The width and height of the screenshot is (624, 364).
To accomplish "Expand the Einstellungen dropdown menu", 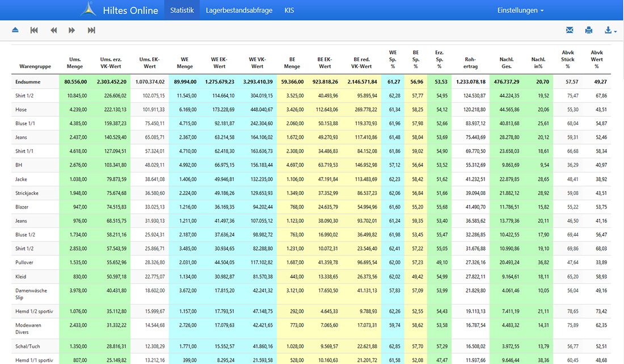I will (520, 10).
